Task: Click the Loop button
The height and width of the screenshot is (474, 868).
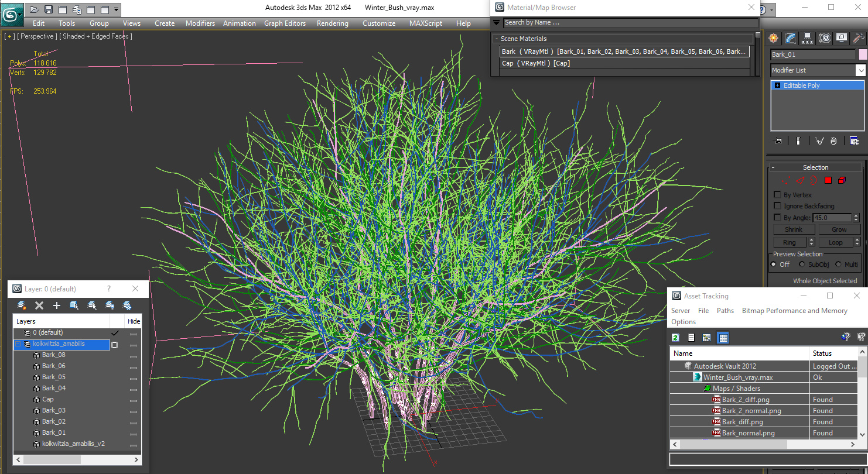Action: tap(836, 242)
